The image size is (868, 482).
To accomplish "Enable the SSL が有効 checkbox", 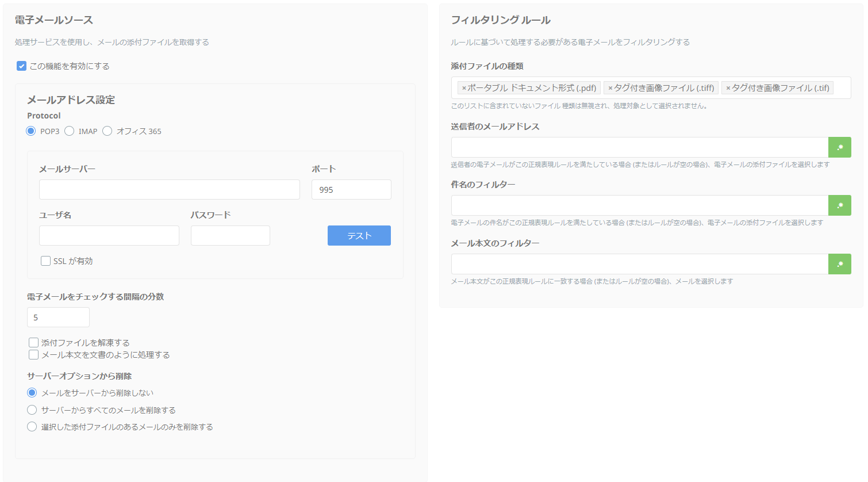I will pos(46,261).
